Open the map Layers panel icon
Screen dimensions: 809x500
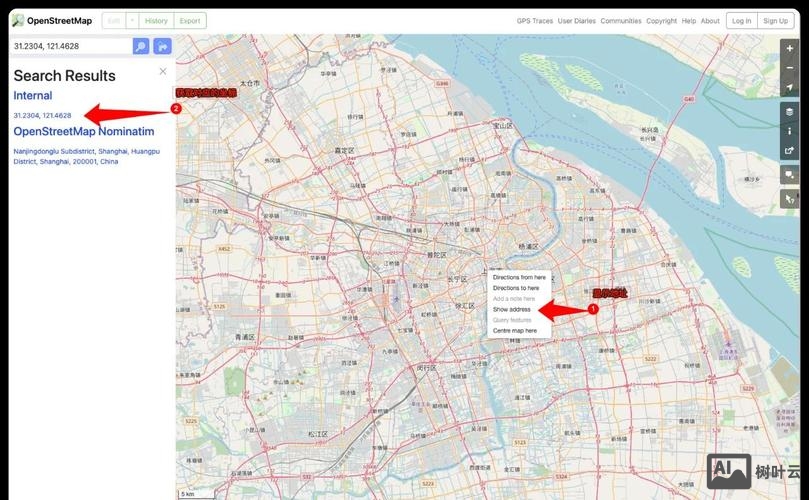click(790, 112)
